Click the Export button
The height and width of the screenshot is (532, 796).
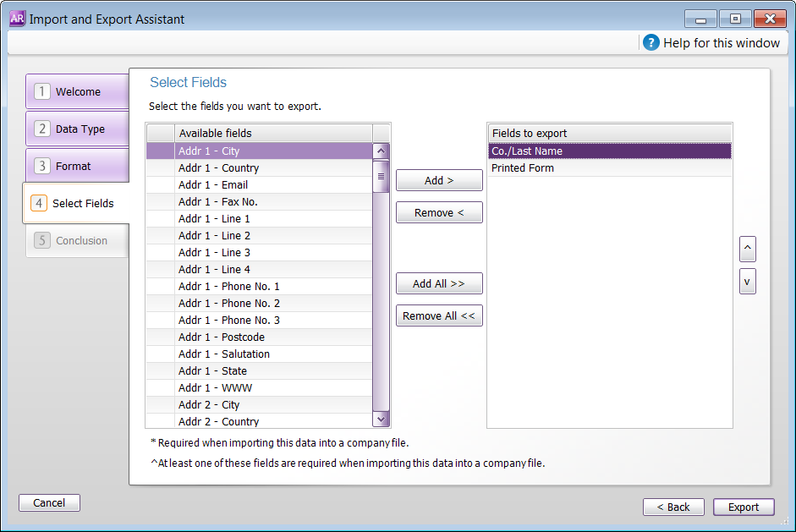point(743,507)
